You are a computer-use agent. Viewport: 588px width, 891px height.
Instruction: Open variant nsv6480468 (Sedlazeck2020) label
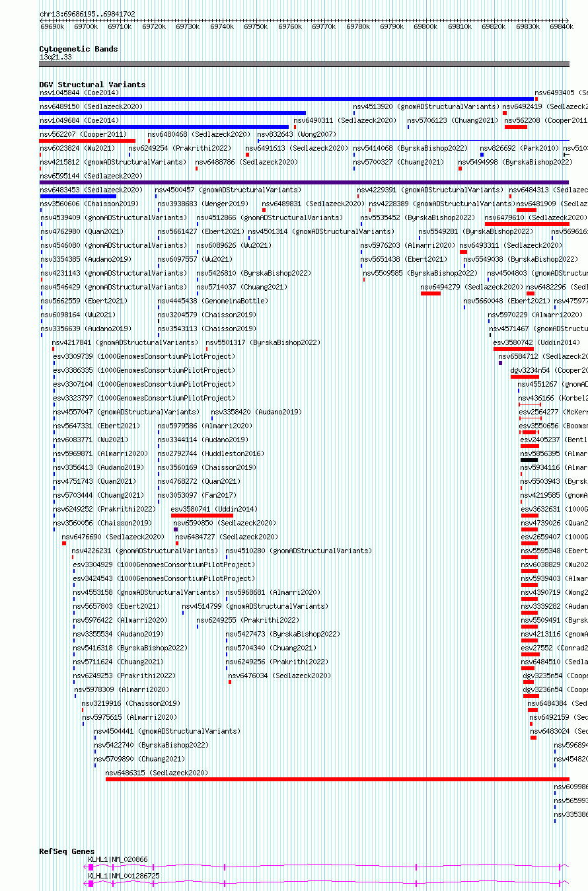199,134
